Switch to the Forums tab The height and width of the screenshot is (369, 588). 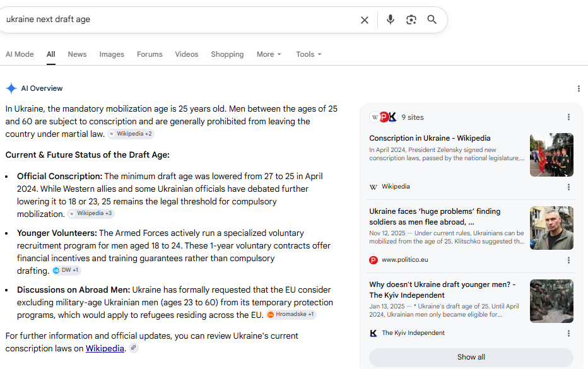(x=150, y=54)
